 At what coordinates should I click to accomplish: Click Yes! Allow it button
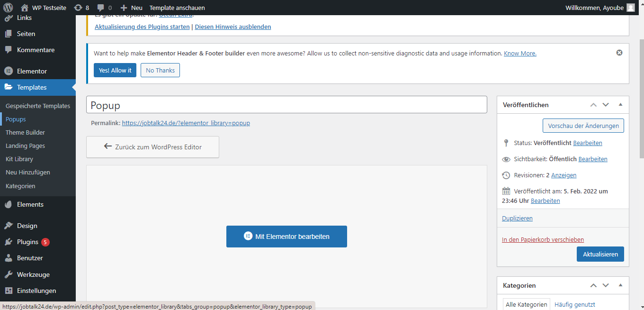[115, 70]
